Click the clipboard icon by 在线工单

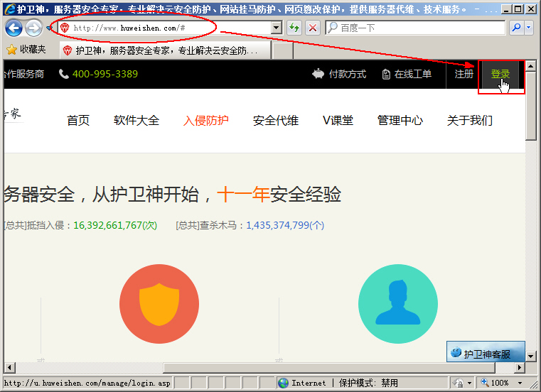[386, 74]
